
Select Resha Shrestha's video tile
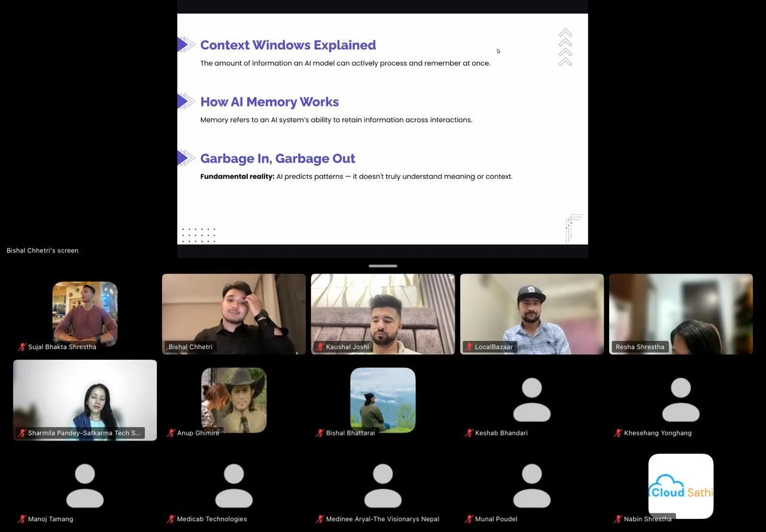(681, 314)
